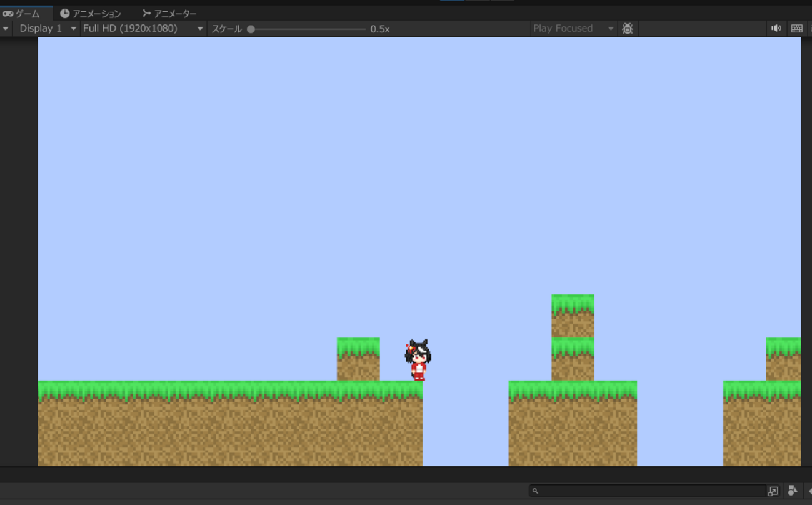Click the floating grass platform left of the player
This screenshot has height=505, width=812.
point(358,359)
